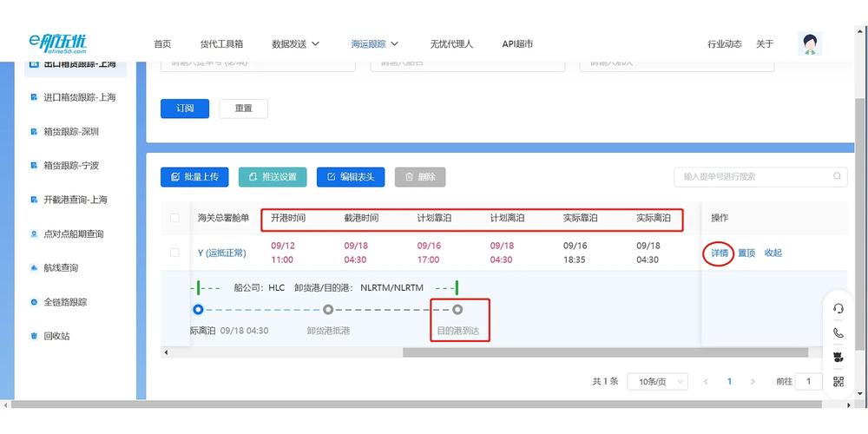Open API超市 in top navigation

[x=517, y=43]
